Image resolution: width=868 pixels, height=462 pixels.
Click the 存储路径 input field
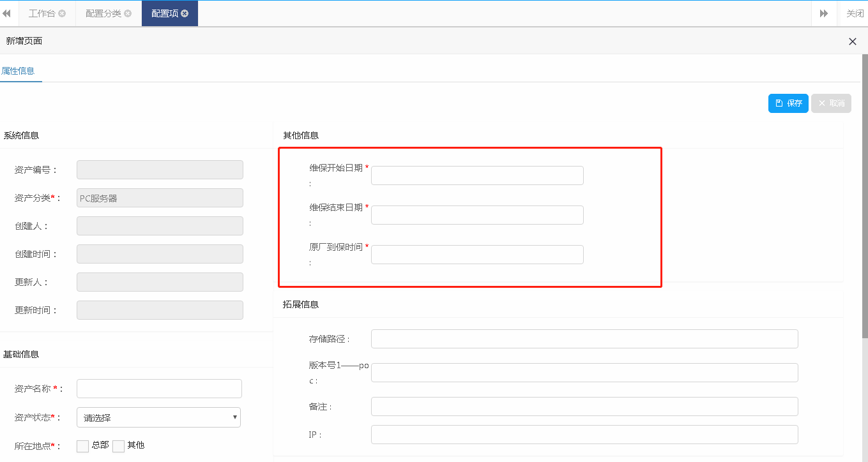pos(584,339)
